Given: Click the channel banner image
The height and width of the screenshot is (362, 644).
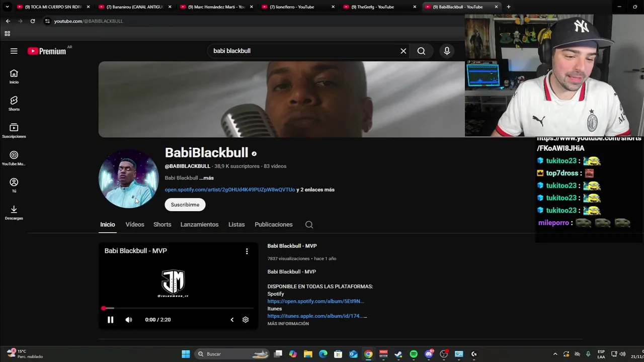Looking at the screenshot, I should (x=282, y=100).
